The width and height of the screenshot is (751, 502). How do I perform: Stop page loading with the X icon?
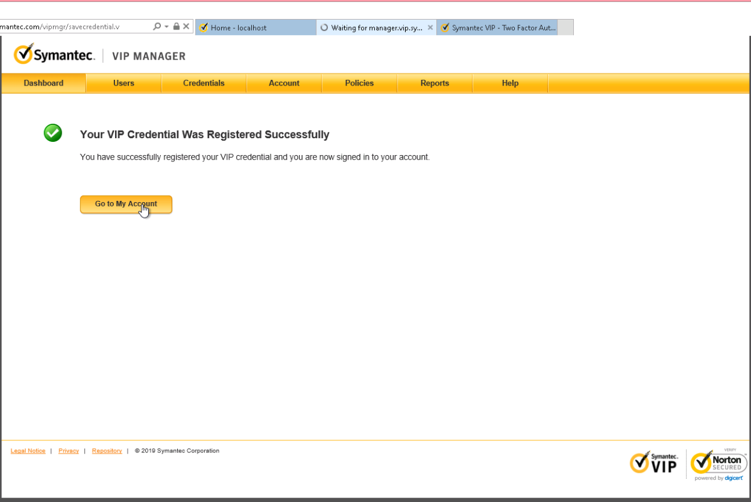pos(186,27)
